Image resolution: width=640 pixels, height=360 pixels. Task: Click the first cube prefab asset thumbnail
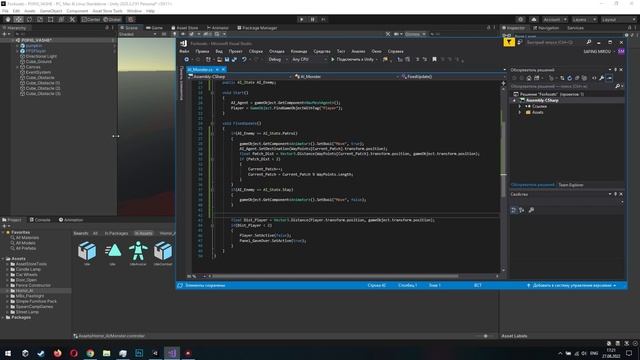pyautogui.click(x=87, y=251)
